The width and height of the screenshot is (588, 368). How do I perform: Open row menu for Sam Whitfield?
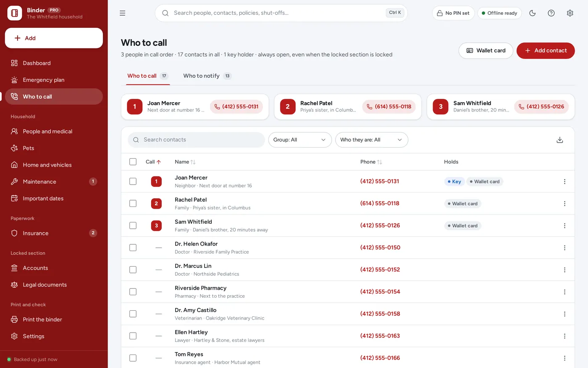[x=564, y=226]
